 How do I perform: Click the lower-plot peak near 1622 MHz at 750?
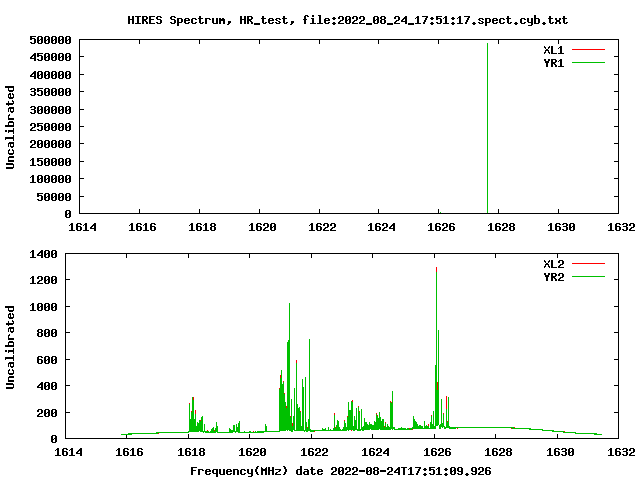(309, 384)
